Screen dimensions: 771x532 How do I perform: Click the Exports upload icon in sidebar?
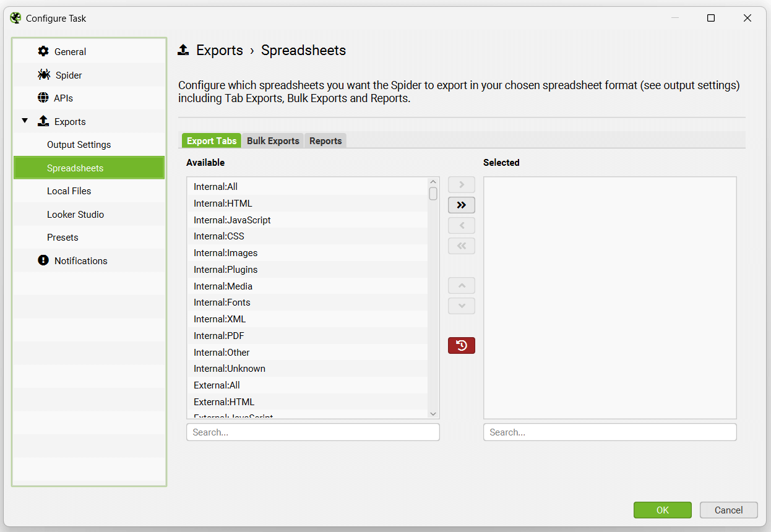[43, 121]
